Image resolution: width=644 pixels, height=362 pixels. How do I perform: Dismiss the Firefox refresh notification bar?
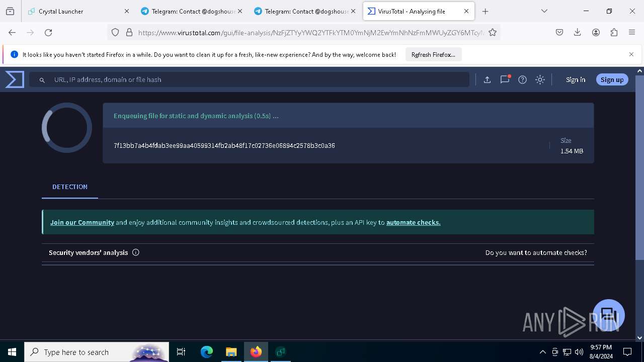pyautogui.click(x=631, y=54)
